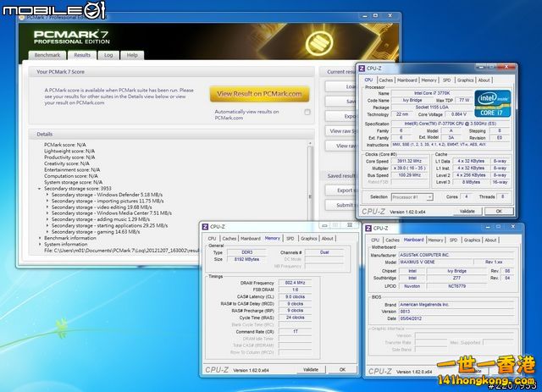Click the CPU-Z icon in the processor window title bar
This screenshot has height=392, width=542.
362,68
